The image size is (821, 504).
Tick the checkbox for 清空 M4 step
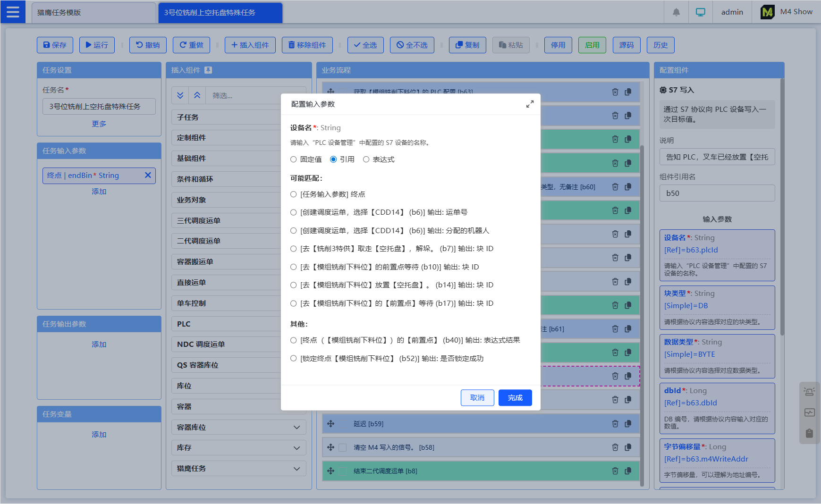pos(343,447)
